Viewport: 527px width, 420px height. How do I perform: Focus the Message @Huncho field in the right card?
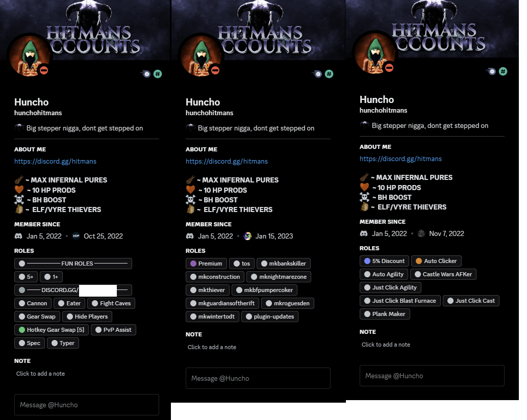432,376
